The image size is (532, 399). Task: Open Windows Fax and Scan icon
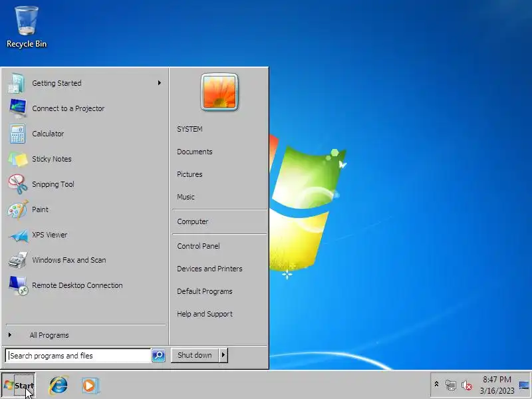(18, 260)
